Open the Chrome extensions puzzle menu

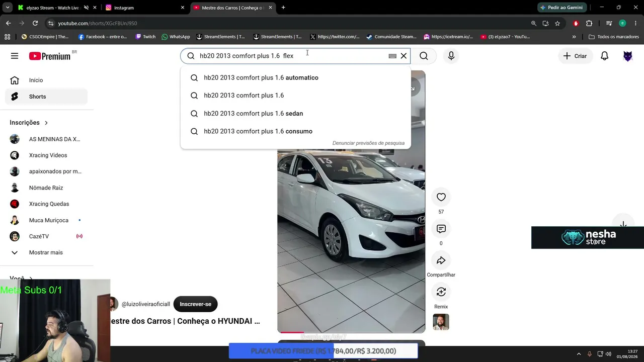589,23
